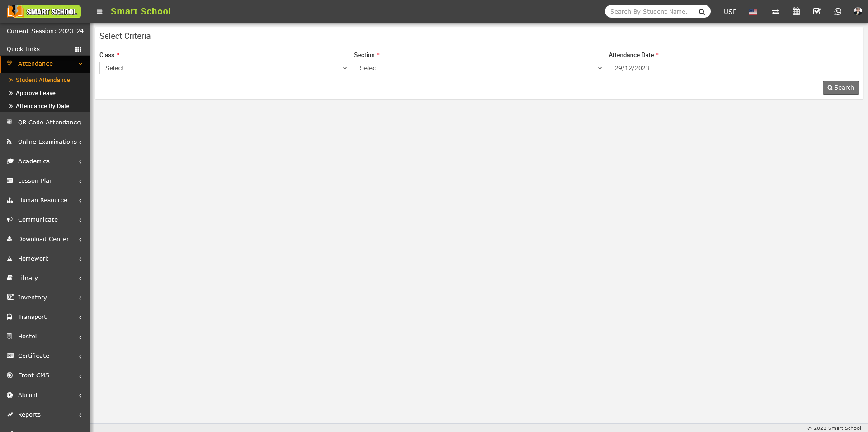Screen dimensions: 868x432
Task: Open the Class dropdown
Action: pos(224,68)
